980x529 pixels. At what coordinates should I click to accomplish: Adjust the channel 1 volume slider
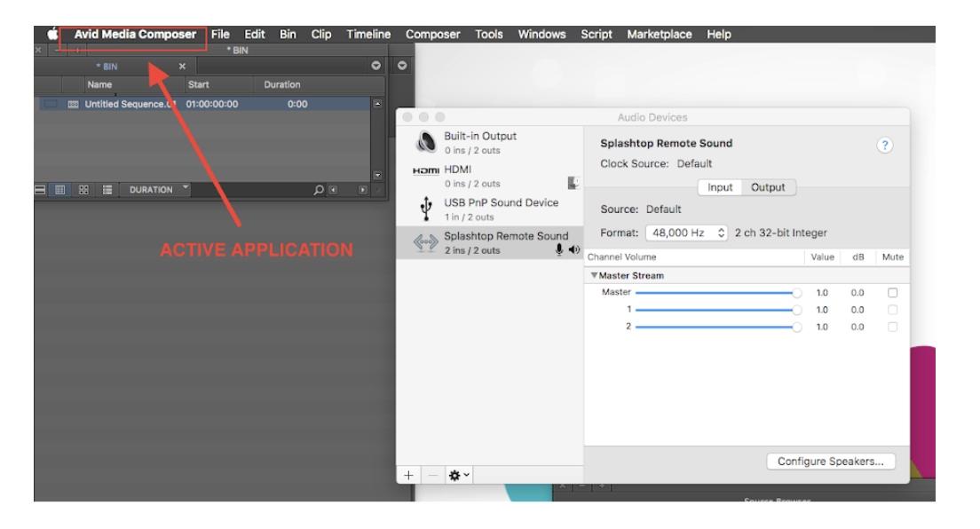pos(717,310)
